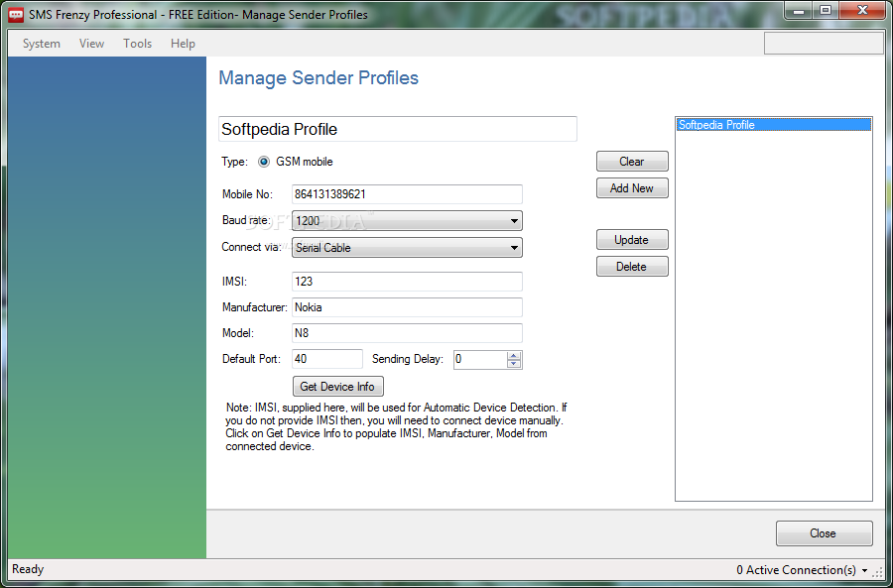Click the Ready status bar text
Viewport: 893px width, 588px height.
point(28,568)
